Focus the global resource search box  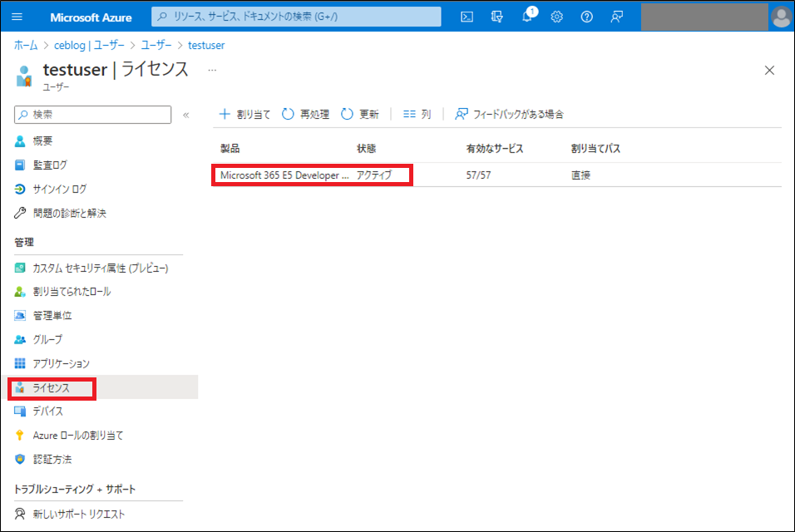point(296,17)
